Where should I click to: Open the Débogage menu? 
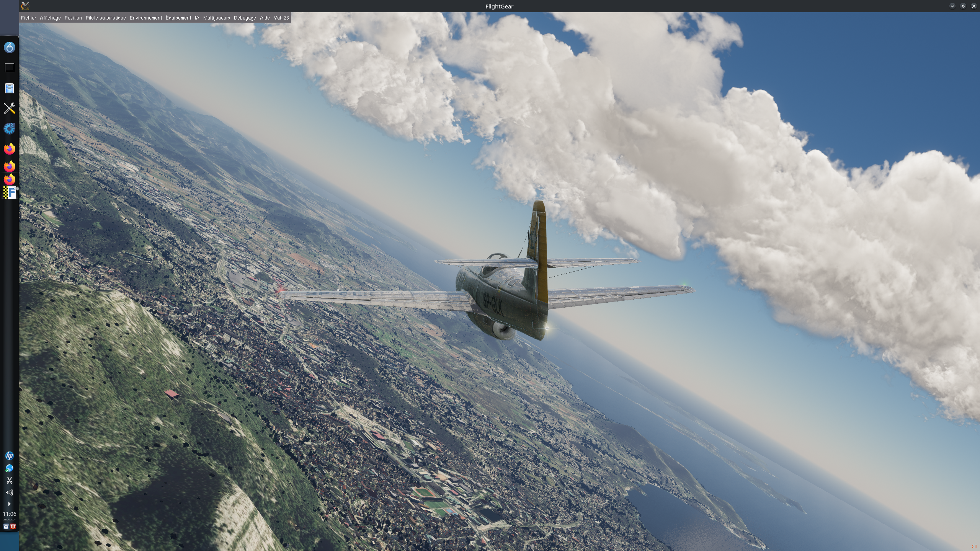pyautogui.click(x=245, y=18)
